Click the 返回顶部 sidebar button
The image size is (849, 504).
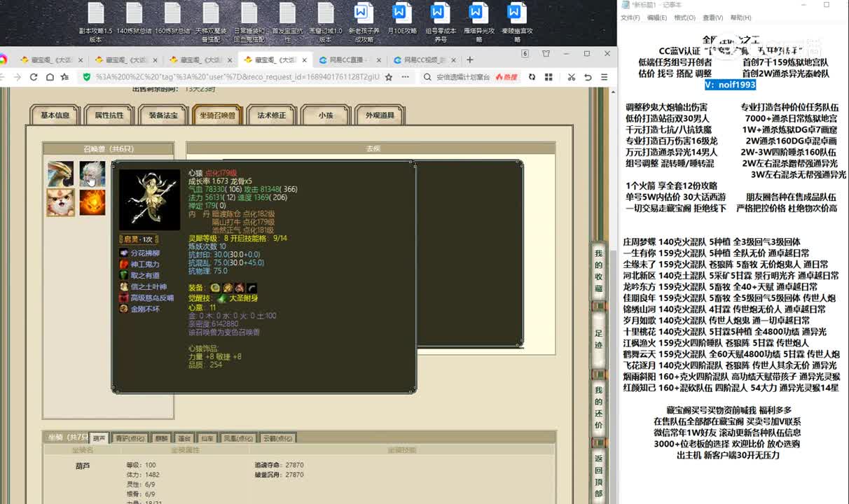[599, 476]
